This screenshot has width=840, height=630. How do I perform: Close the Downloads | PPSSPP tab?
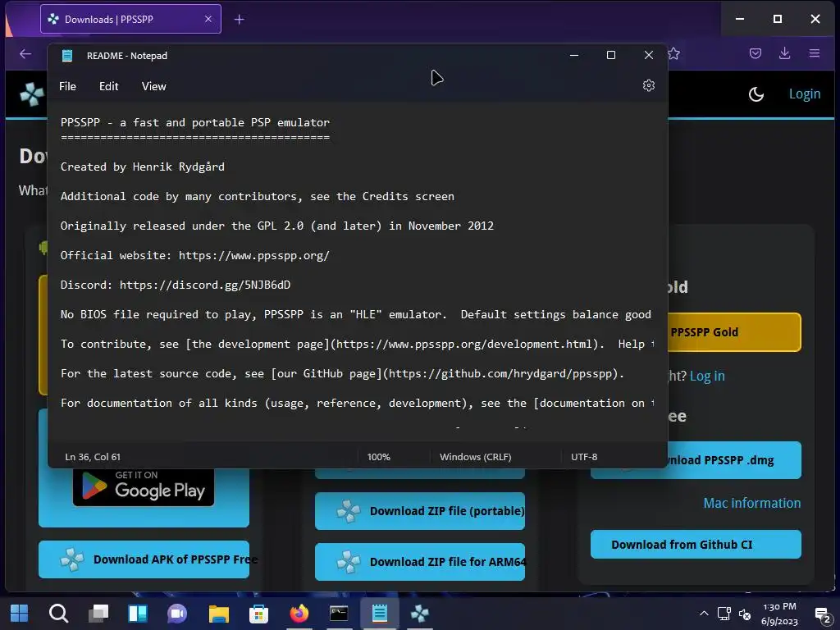[x=208, y=20]
